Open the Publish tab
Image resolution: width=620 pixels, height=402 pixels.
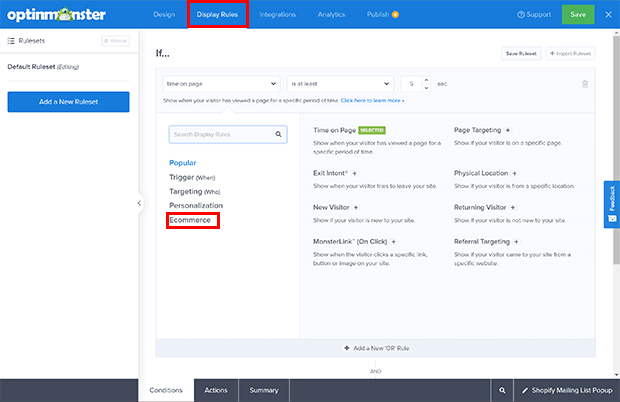point(378,15)
